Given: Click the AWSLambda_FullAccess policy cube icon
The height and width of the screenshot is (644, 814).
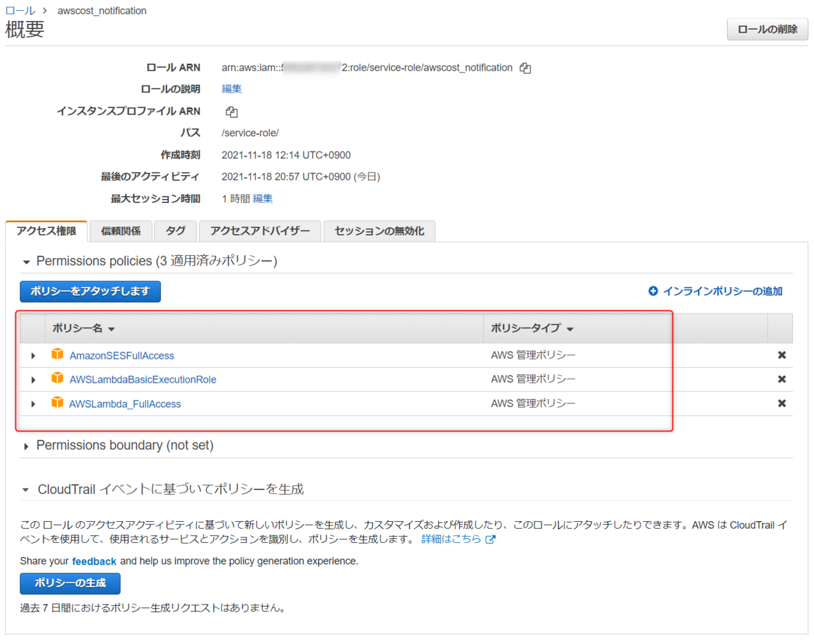Looking at the screenshot, I should click(x=57, y=403).
